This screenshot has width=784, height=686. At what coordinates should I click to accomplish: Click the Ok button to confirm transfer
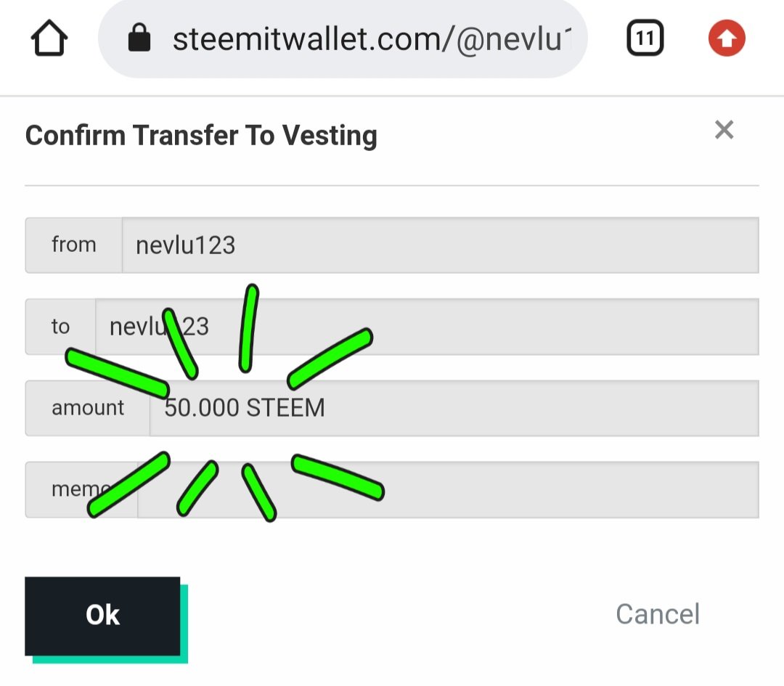[x=102, y=616]
